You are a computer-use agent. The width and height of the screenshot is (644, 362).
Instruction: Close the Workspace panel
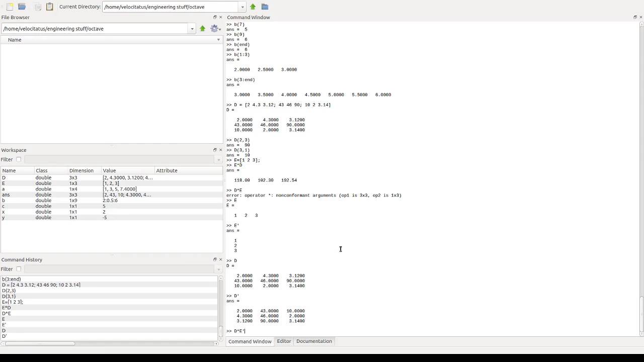pyautogui.click(x=220, y=150)
